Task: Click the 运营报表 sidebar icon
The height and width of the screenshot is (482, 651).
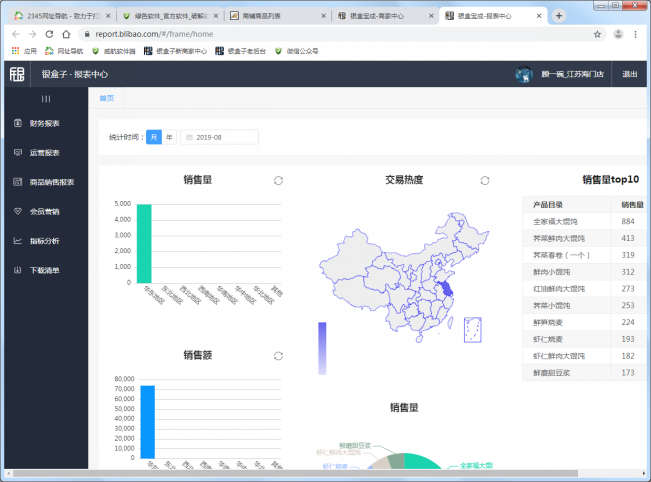Action: pos(18,152)
